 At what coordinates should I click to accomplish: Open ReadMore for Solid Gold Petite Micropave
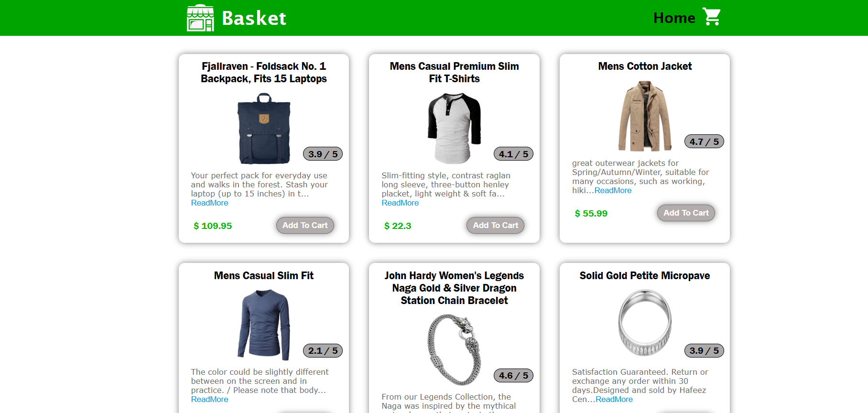[614, 399]
